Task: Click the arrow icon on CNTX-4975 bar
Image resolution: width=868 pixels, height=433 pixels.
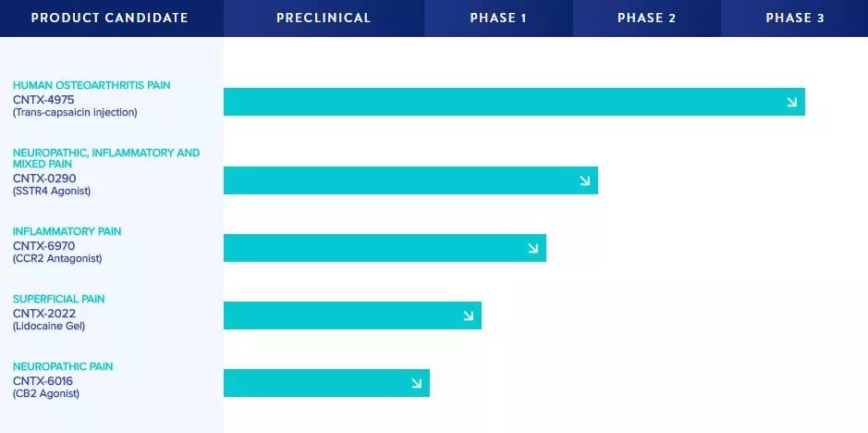Action: click(791, 102)
